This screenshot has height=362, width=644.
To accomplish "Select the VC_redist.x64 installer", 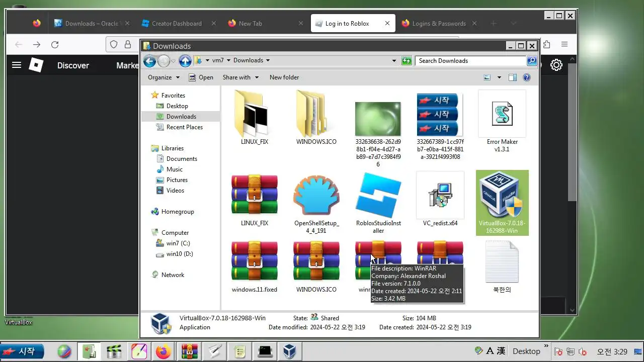I will (440, 200).
